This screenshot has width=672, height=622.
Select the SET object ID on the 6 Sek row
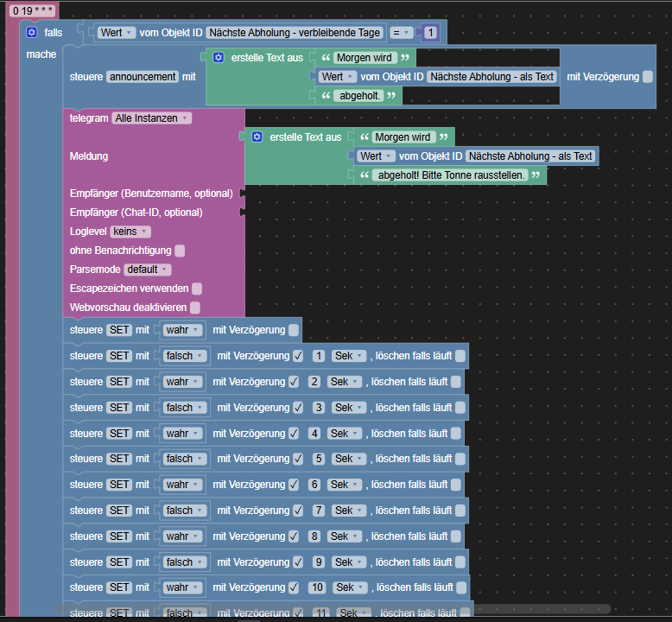119,485
